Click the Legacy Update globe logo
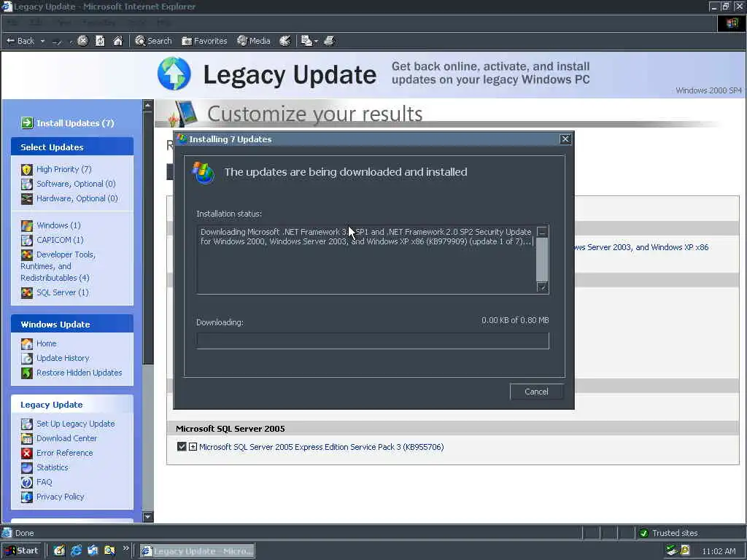747x560 pixels. [174, 74]
